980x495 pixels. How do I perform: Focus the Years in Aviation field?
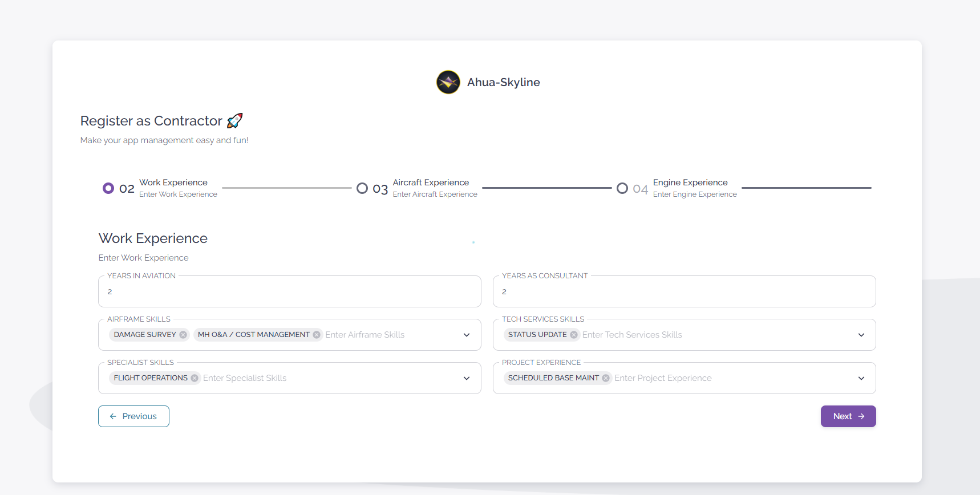pyautogui.click(x=290, y=291)
